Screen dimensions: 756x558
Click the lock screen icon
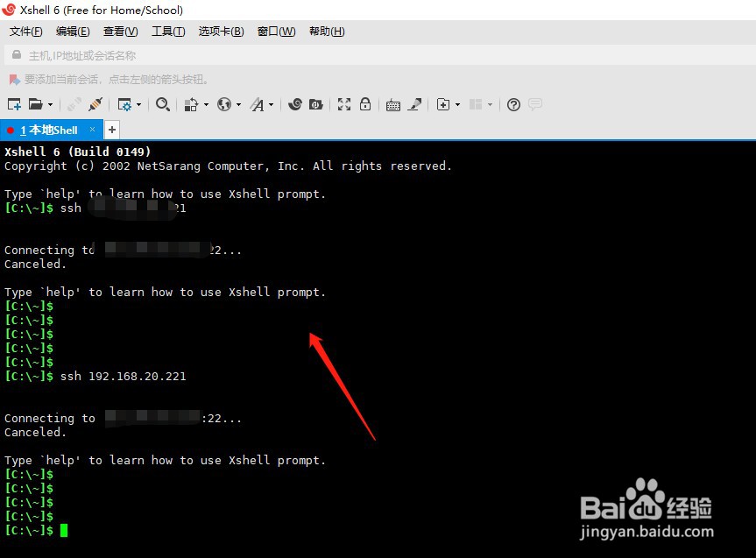[364, 104]
